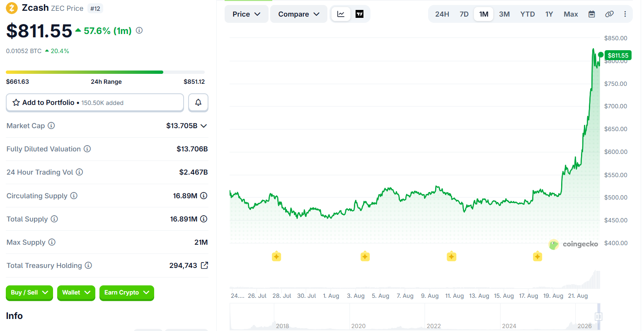Click the green current price dot
The height and width of the screenshot is (331, 644).
[600, 55]
